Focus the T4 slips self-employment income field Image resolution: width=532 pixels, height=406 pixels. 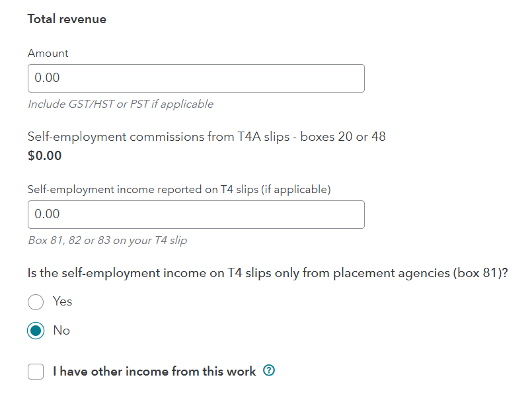(x=196, y=214)
